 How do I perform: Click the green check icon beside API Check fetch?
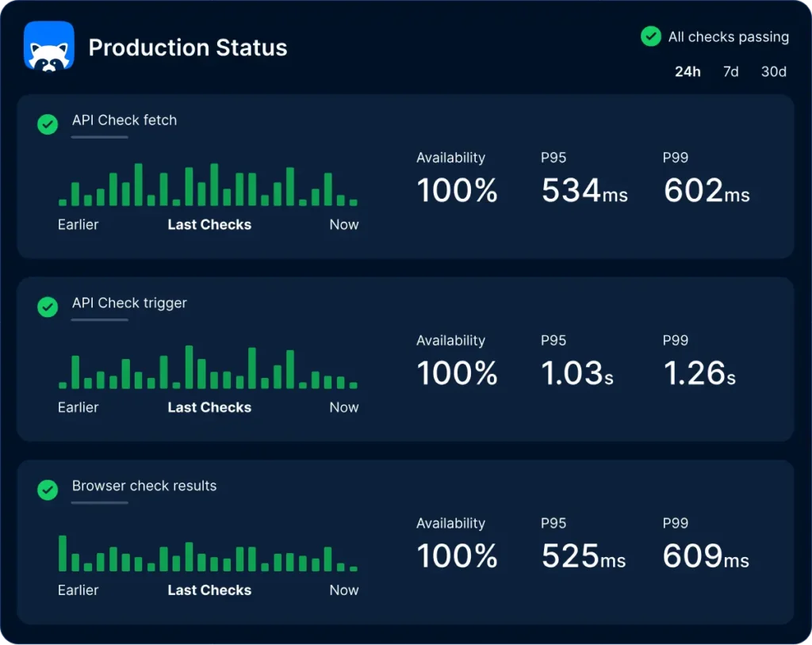point(48,124)
